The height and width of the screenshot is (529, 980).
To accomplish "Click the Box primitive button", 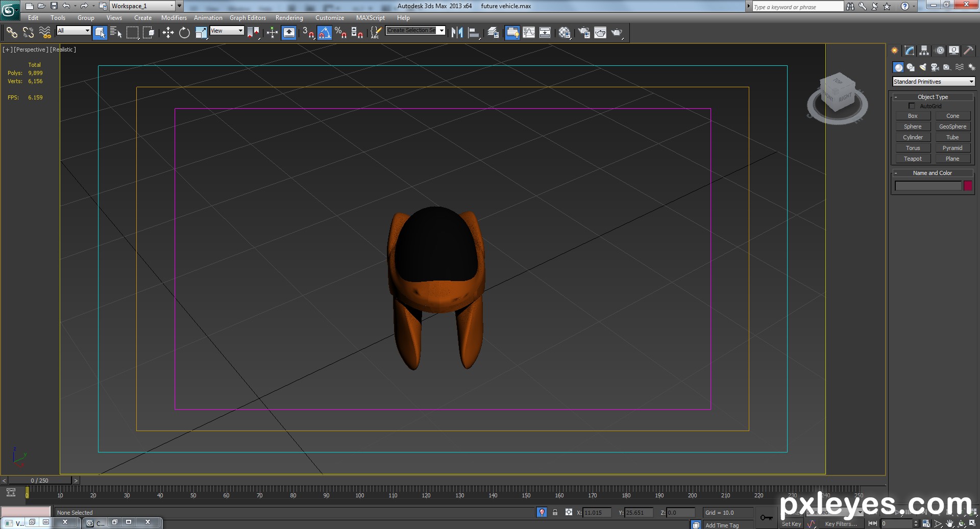I will pyautogui.click(x=913, y=116).
